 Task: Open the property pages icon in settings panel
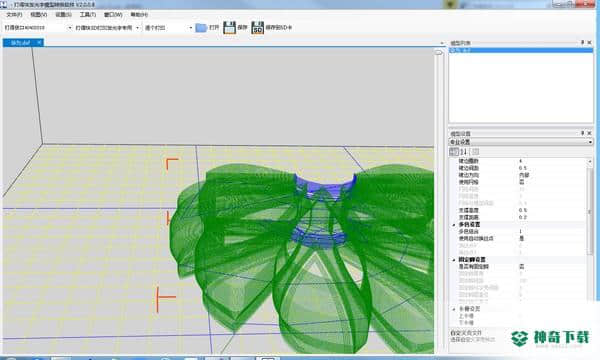tap(476, 152)
